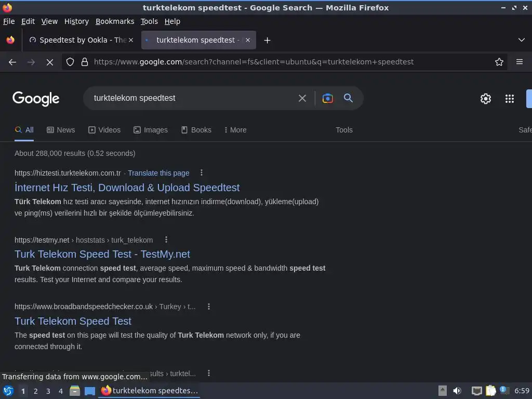Open the History menu
This screenshot has width=532, height=399.
coord(77,21)
